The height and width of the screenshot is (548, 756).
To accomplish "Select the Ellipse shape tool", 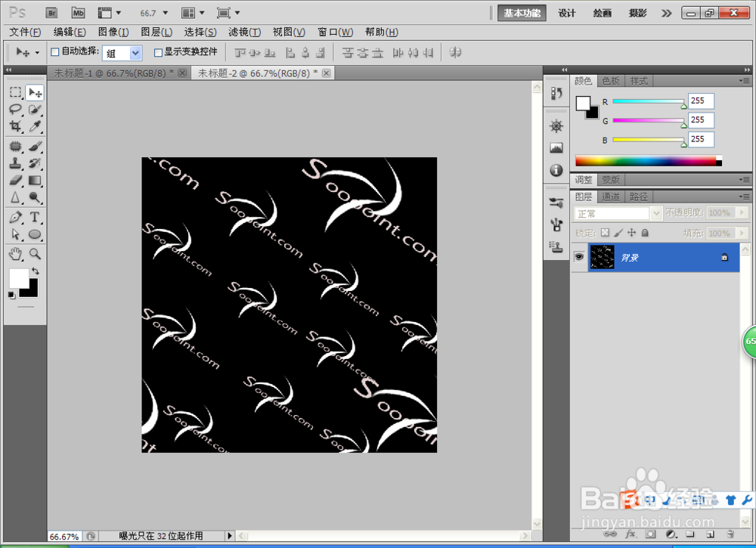I will point(35,234).
